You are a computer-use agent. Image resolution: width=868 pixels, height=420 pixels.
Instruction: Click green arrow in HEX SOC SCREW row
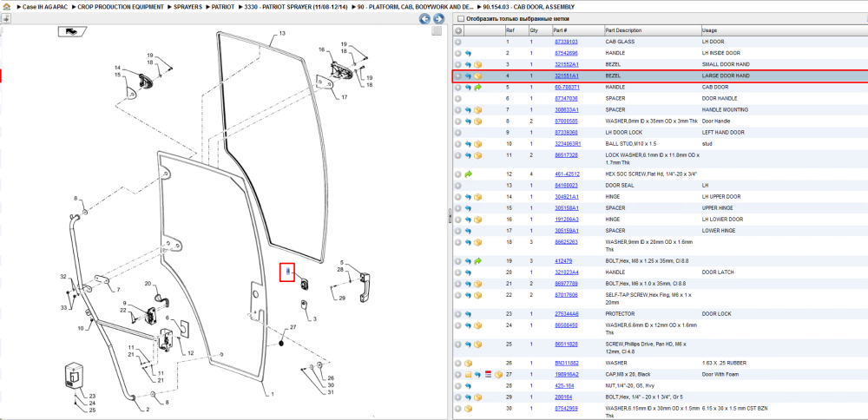point(468,174)
